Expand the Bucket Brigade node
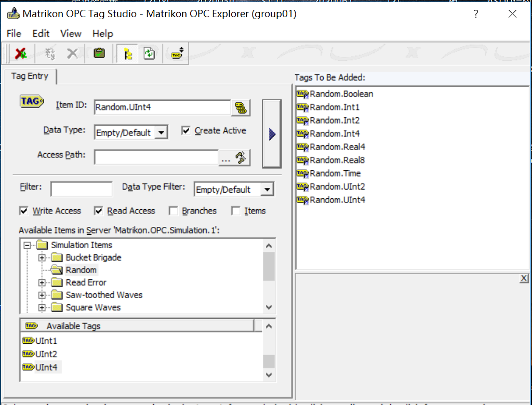Viewport: 532px width, 405px height. (42, 258)
